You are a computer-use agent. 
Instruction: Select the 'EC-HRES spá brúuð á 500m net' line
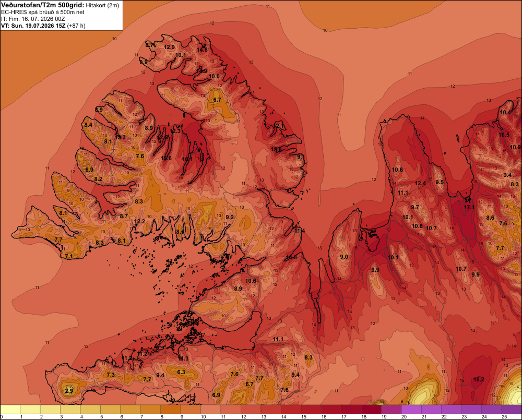click(x=43, y=12)
